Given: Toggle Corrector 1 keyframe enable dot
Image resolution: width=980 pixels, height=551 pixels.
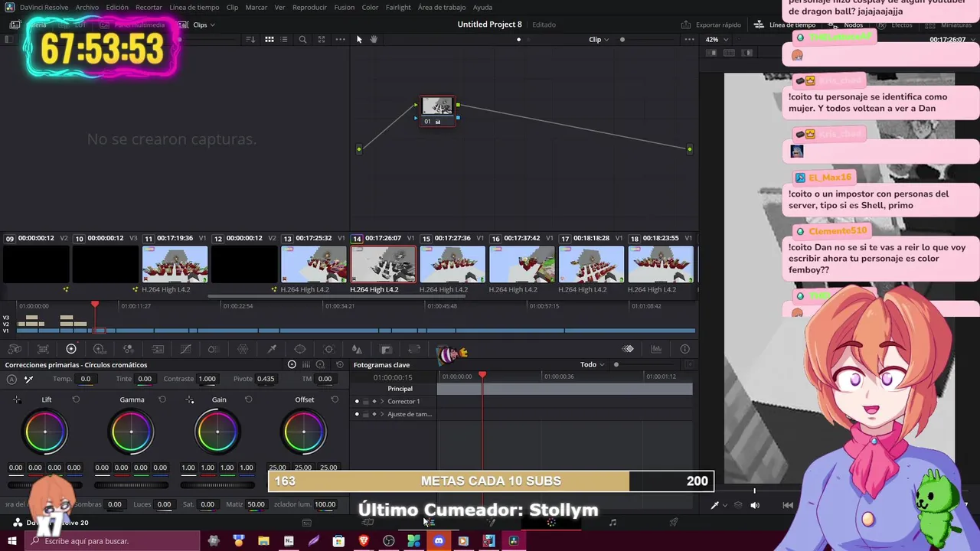Looking at the screenshot, I should point(357,401).
